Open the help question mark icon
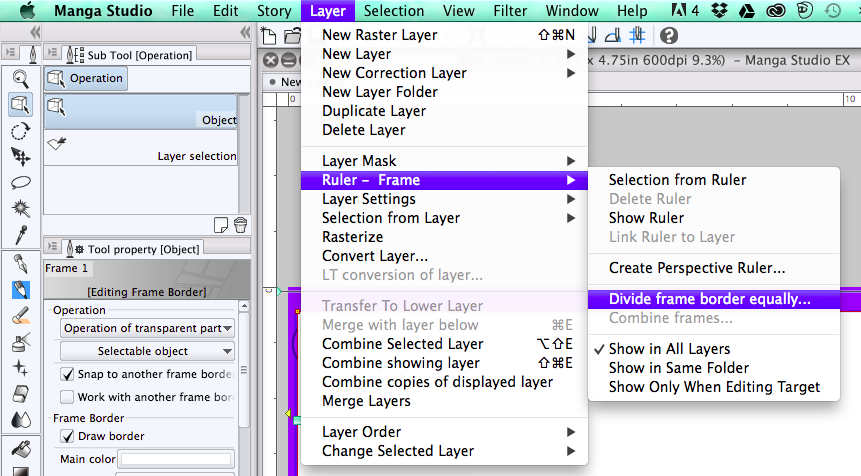 pyautogui.click(x=669, y=36)
